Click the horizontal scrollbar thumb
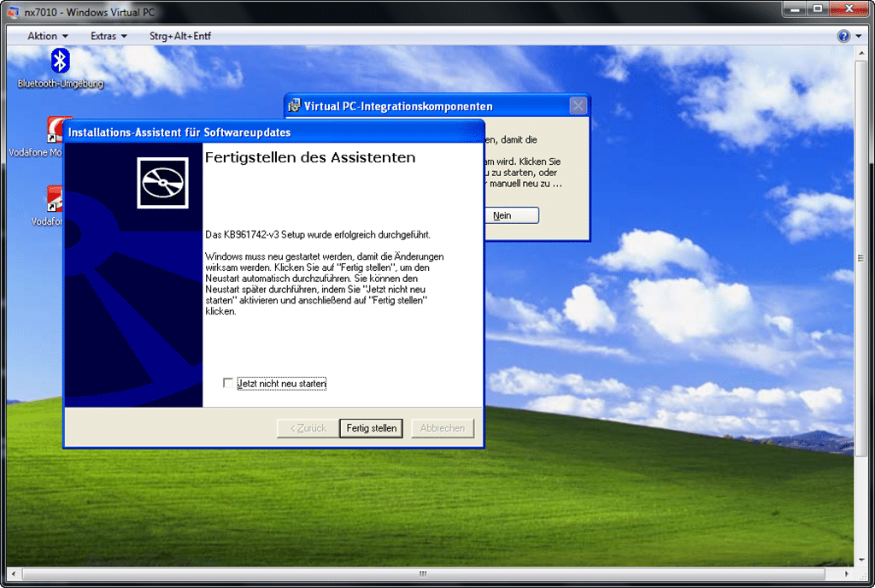Viewport: 875px width, 588px height. click(x=423, y=573)
